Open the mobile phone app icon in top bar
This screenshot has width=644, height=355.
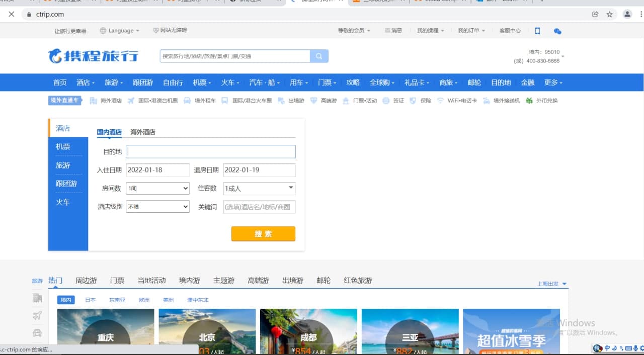click(537, 31)
